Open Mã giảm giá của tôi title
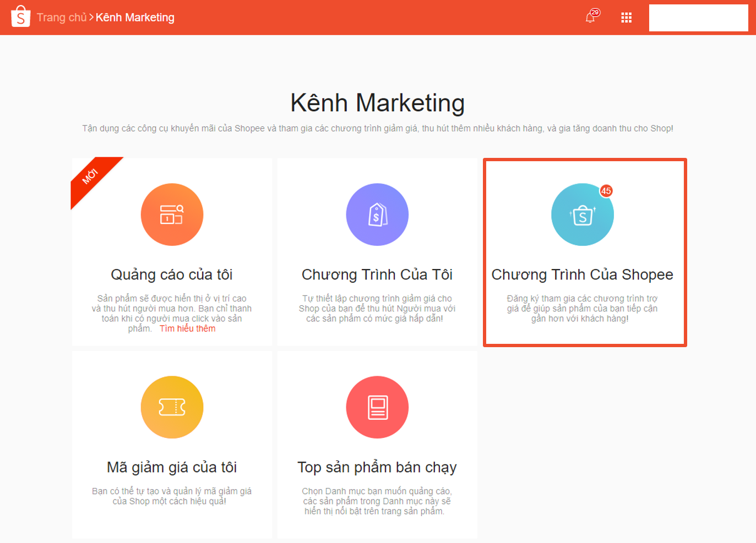This screenshot has width=756, height=543. click(x=172, y=467)
